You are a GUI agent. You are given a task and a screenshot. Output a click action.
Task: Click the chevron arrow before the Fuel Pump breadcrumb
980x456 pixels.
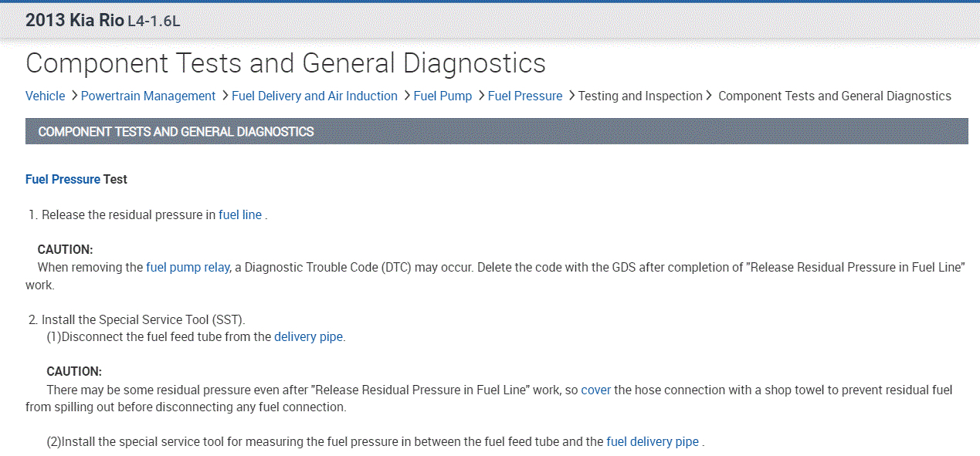point(406,96)
